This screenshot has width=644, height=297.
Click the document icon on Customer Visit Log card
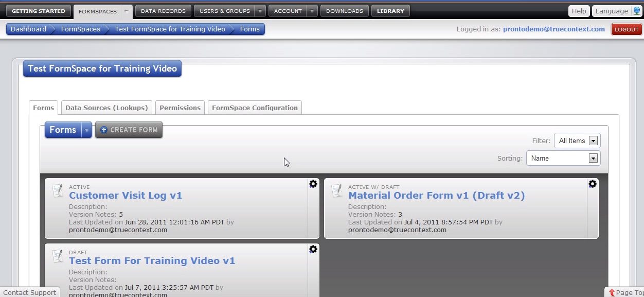tap(58, 190)
